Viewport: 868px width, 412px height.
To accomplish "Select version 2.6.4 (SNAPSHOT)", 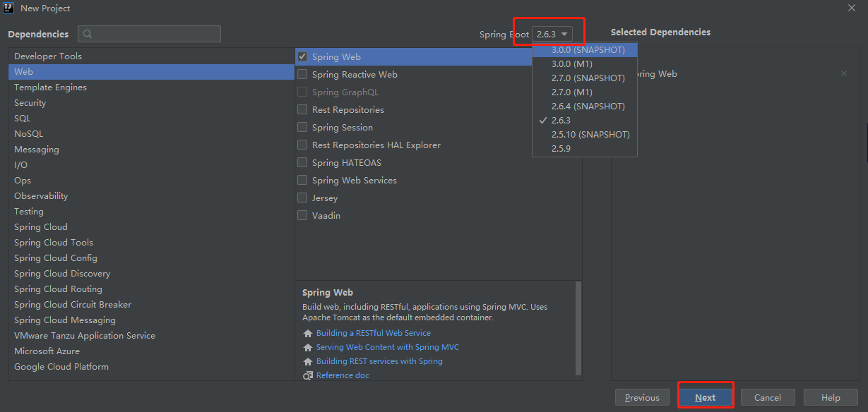I will click(x=585, y=106).
